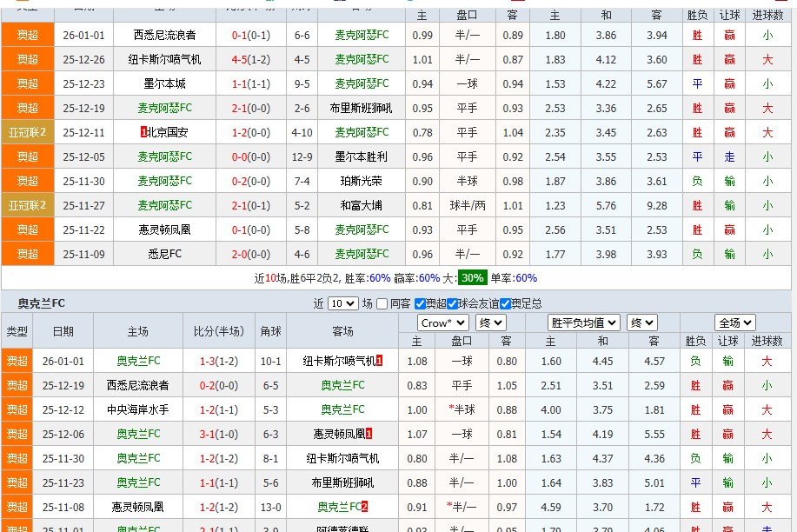Uncheck the 球会友谊 filter checkbox
Screen dimensions: 797x532
[x=452, y=303]
